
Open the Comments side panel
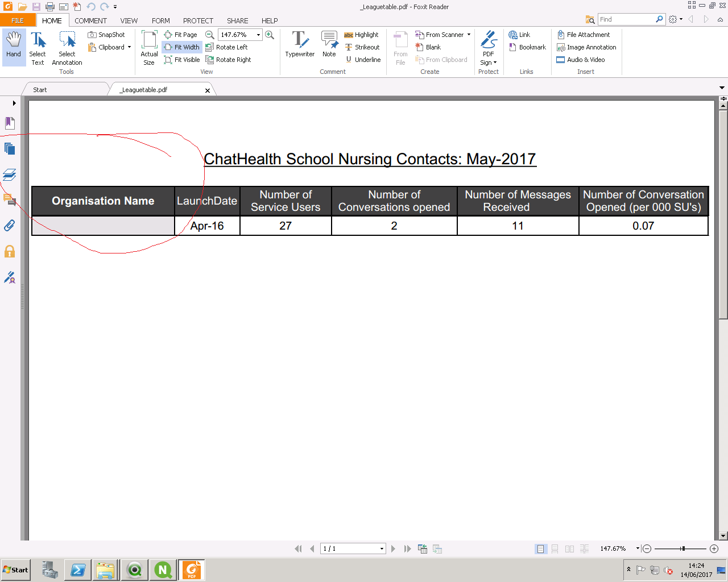[10, 200]
